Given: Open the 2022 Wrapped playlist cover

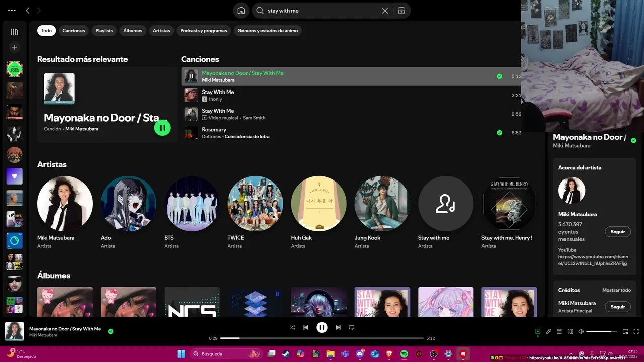Looking at the screenshot, I should tap(14, 69).
